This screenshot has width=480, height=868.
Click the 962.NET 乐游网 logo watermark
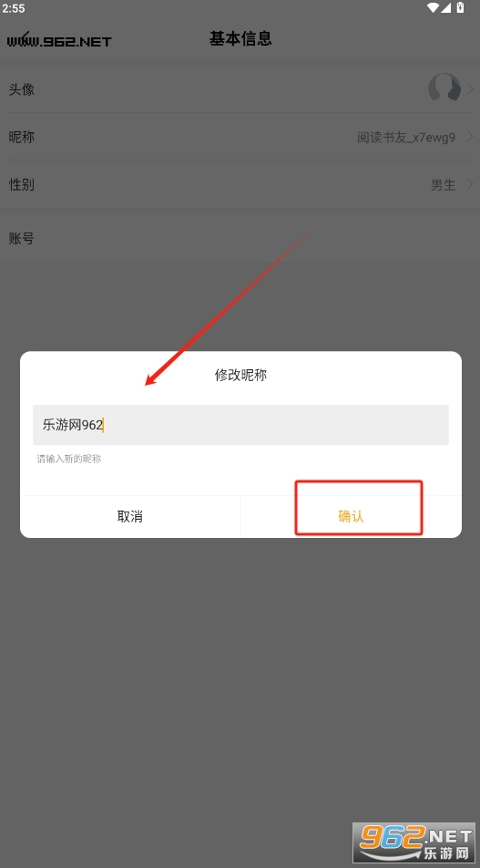(x=414, y=843)
